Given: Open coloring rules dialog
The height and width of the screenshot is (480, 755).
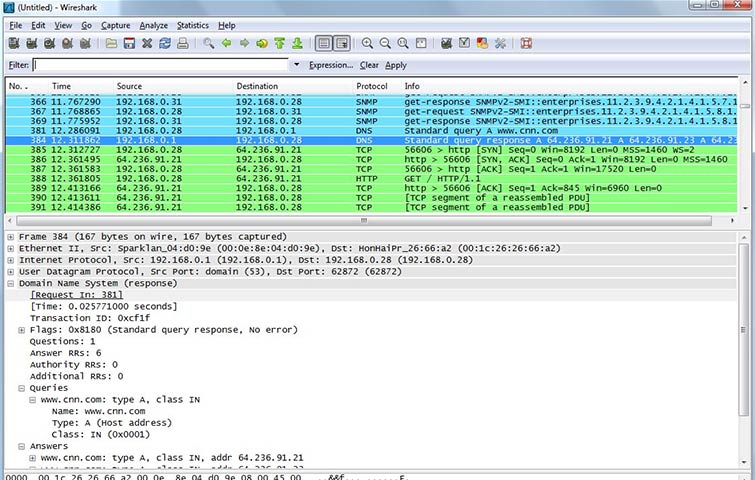Looking at the screenshot, I should pyautogui.click(x=482, y=43).
